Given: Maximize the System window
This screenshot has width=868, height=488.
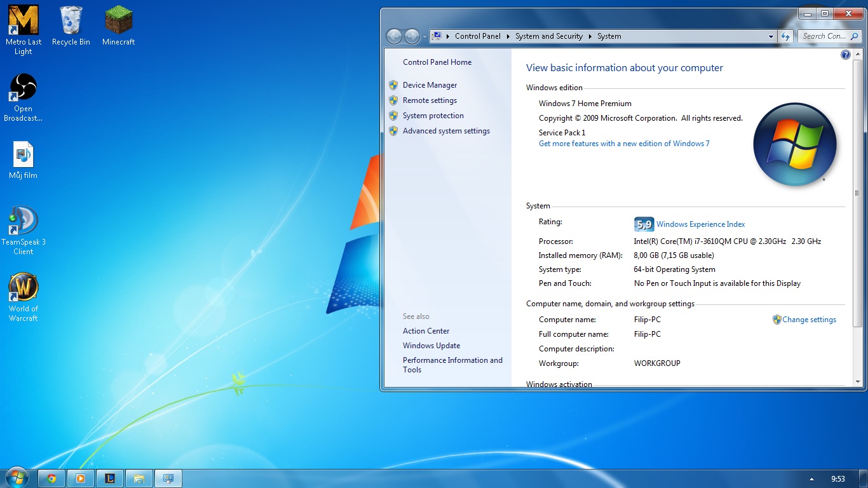Looking at the screenshot, I should point(825,13).
